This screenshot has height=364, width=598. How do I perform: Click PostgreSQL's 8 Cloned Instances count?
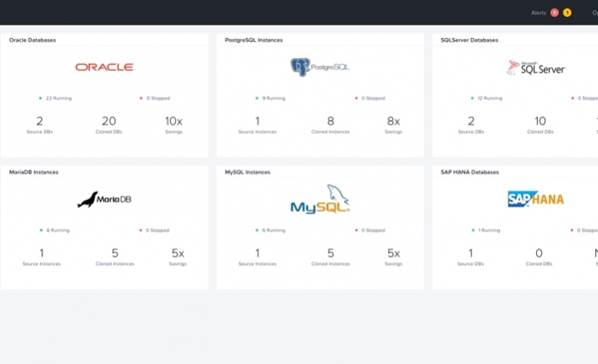(x=330, y=125)
